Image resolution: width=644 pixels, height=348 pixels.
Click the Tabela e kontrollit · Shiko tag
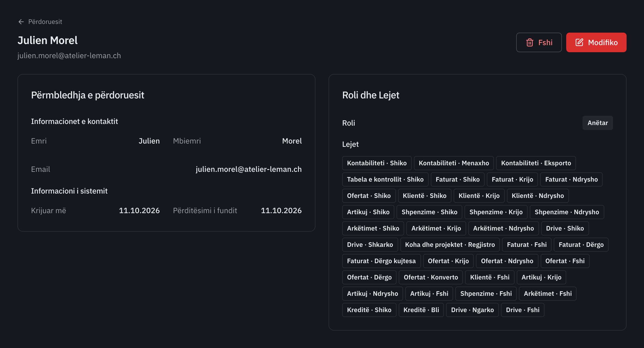tap(385, 179)
